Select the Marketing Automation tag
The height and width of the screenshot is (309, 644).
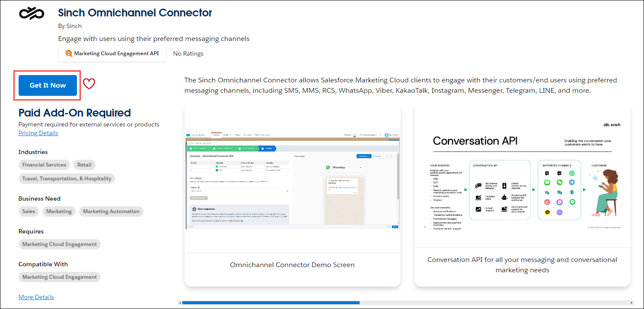(111, 211)
